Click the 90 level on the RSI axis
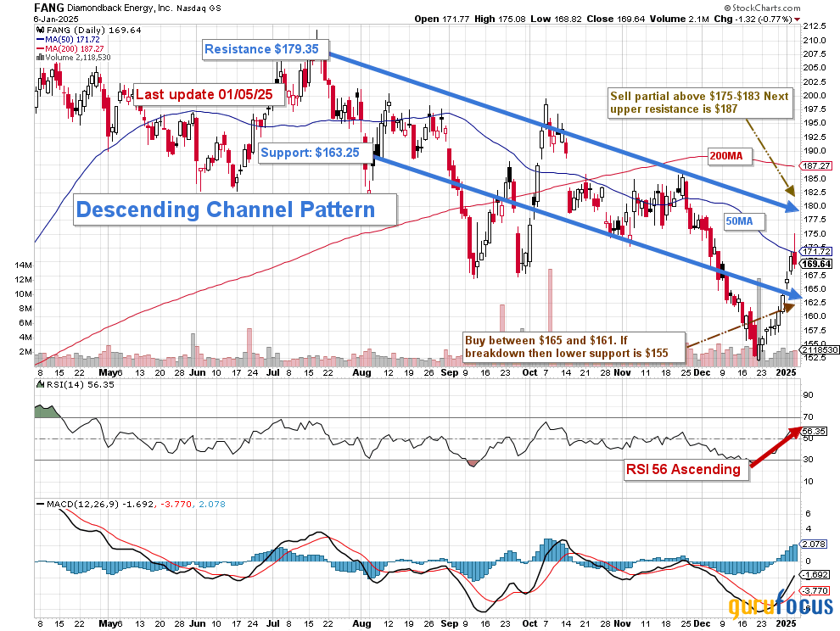Image resolution: width=840 pixels, height=631 pixels. point(809,395)
